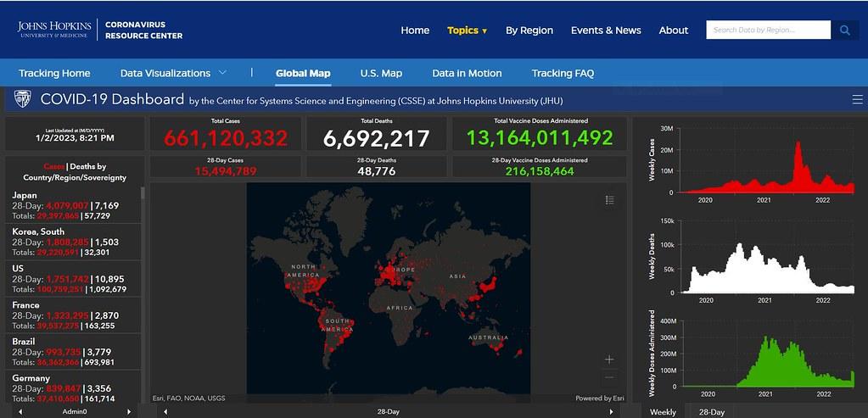This screenshot has width=868, height=418.
Task: Expand the Data Visualizations dropdown
Action: click(173, 73)
